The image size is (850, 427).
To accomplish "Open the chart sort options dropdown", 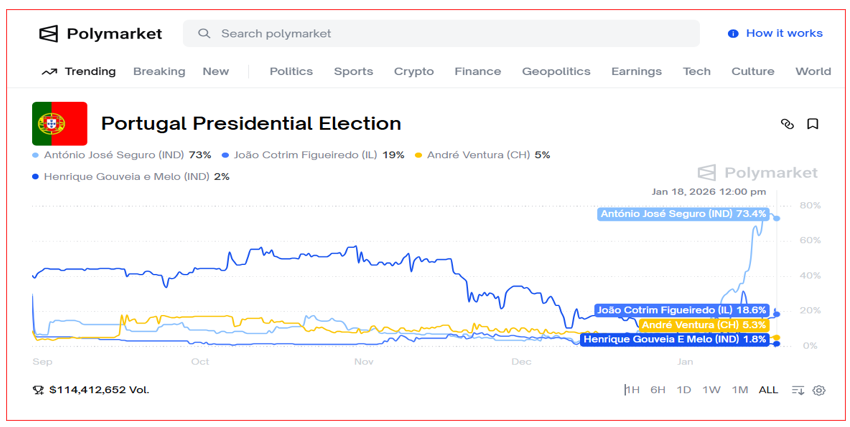I will coord(797,390).
